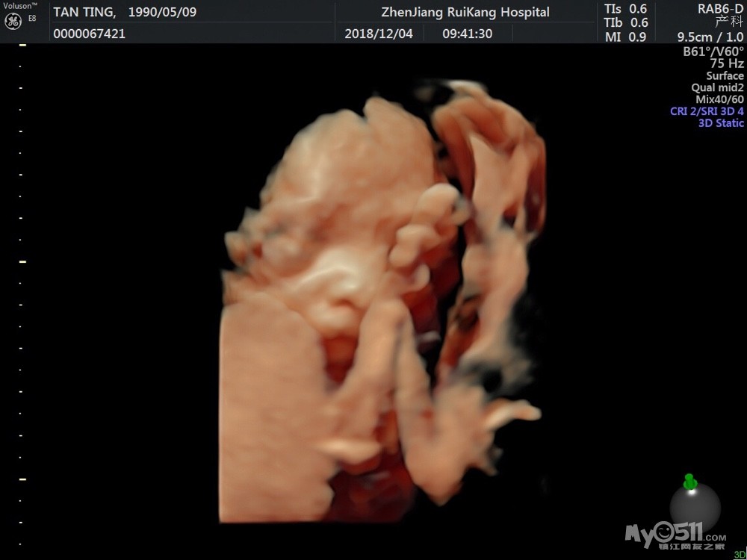The image size is (747, 560).
Task: Click the patient ID 0000067421
Action: [89, 34]
